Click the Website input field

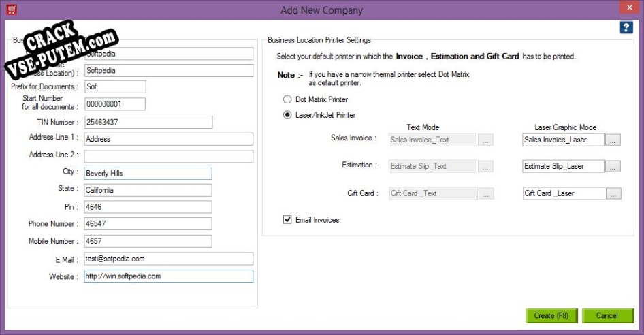168,276
